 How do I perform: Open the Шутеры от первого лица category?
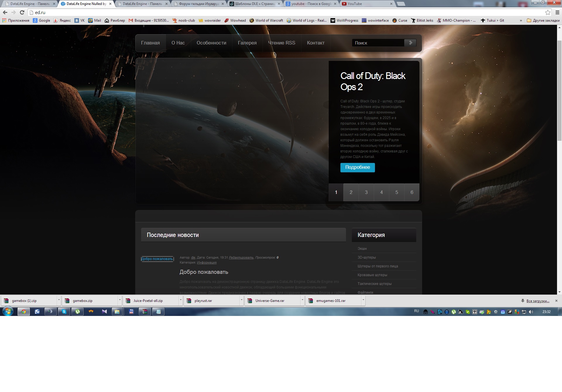[378, 266]
